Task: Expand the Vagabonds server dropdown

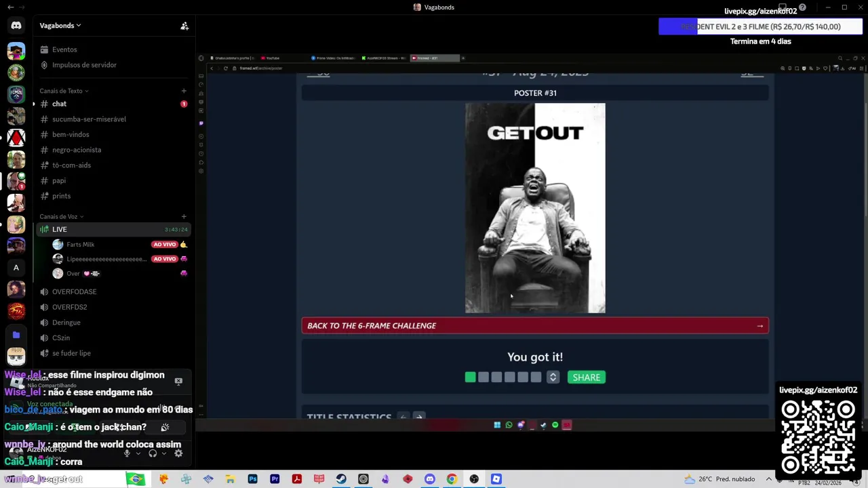Action: tap(60, 26)
